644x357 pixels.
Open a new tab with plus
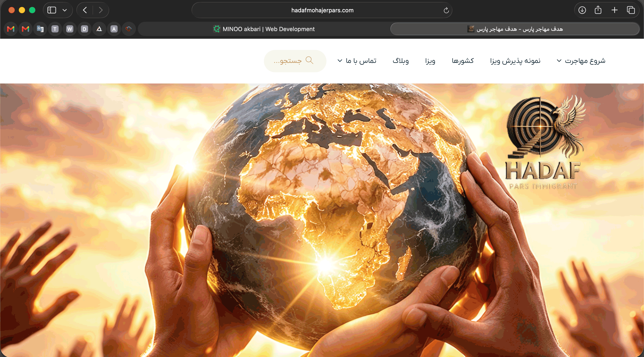[x=614, y=10]
